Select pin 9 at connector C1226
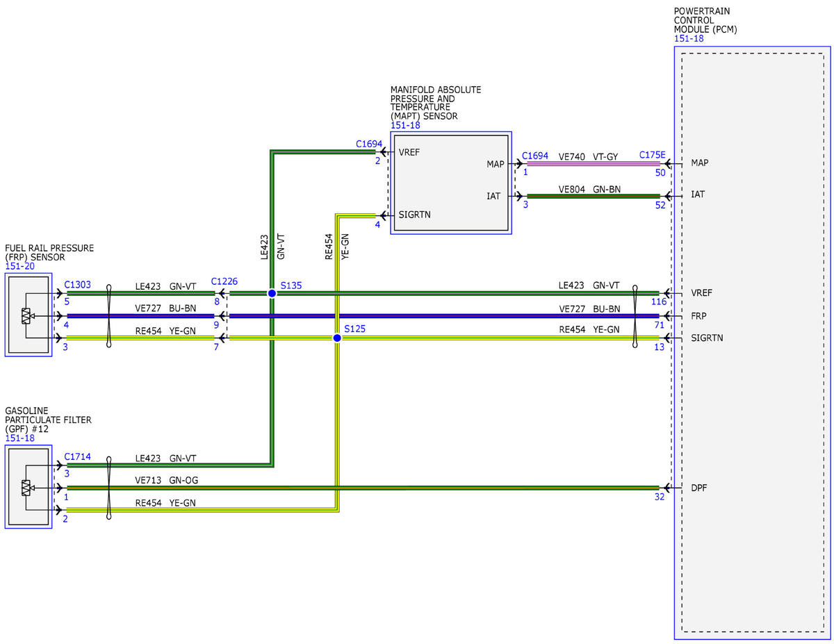This screenshot has height=644, width=834. (x=216, y=324)
